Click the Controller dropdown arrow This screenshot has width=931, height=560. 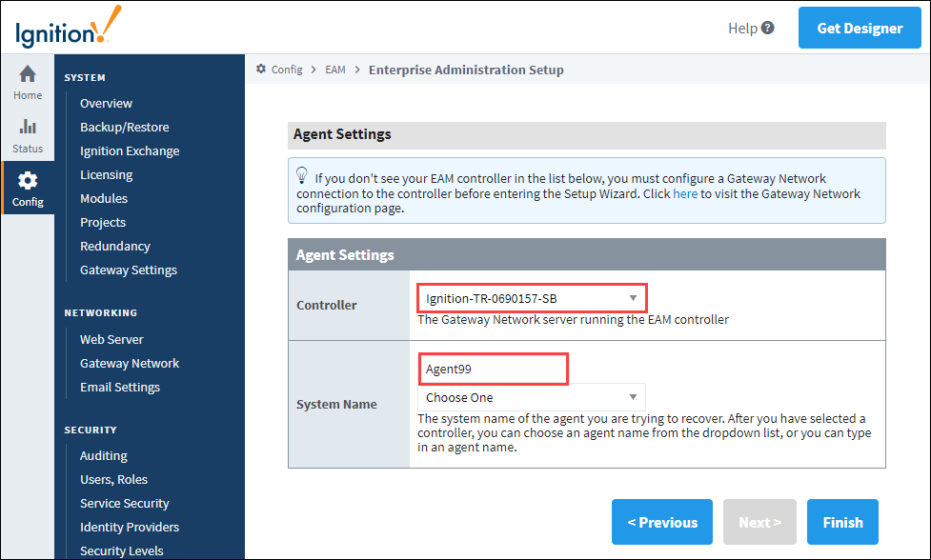point(633,298)
